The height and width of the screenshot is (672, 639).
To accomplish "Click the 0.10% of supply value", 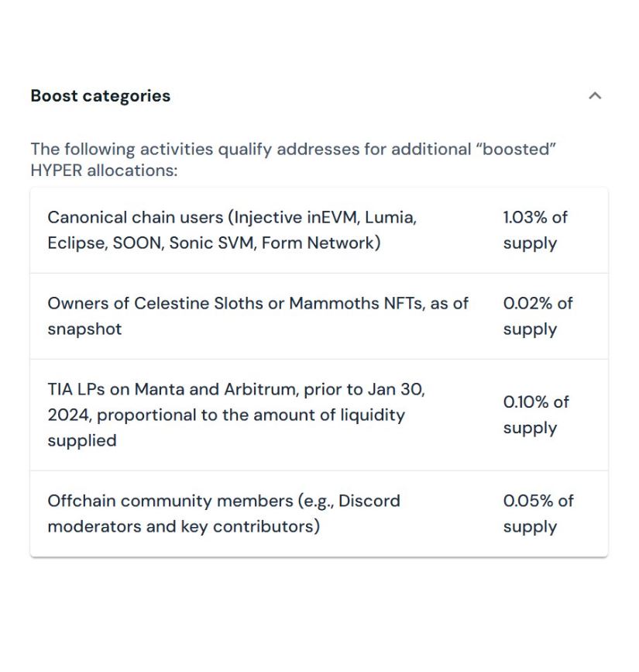I will click(536, 415).
